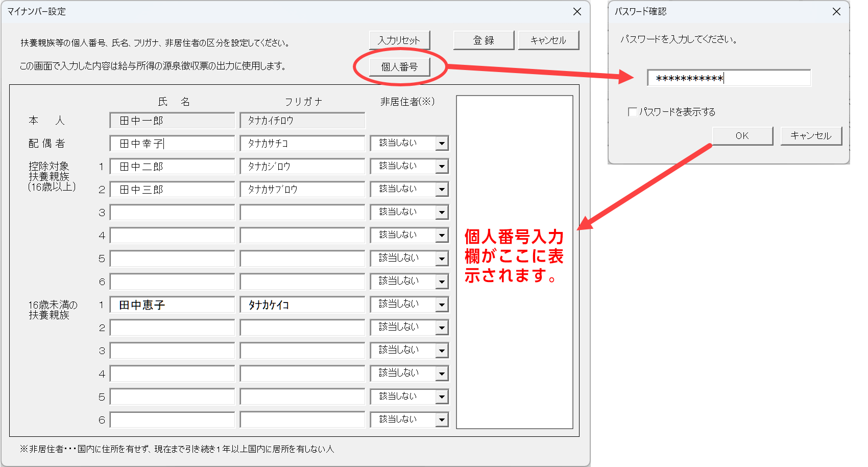Click the name field containing 田中恵子
This screenshot has width=868, height=467.
[172, 305]
